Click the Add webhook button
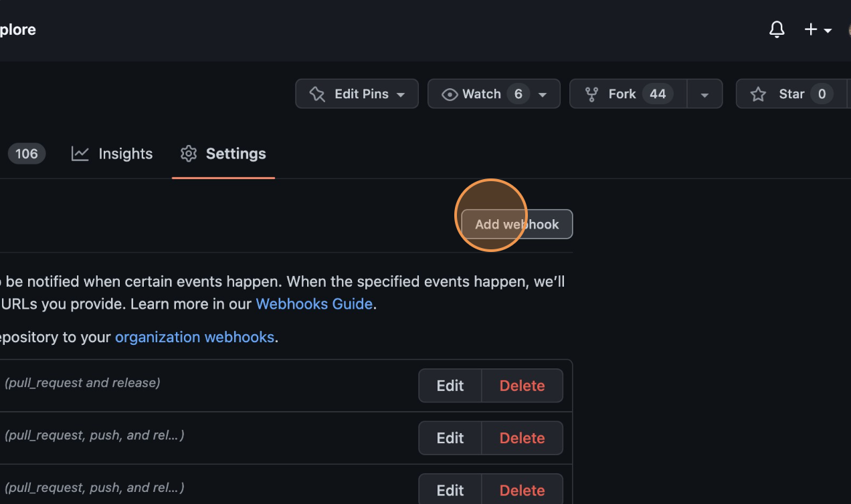This screenshot has height=504, width=851. [516, 224]
